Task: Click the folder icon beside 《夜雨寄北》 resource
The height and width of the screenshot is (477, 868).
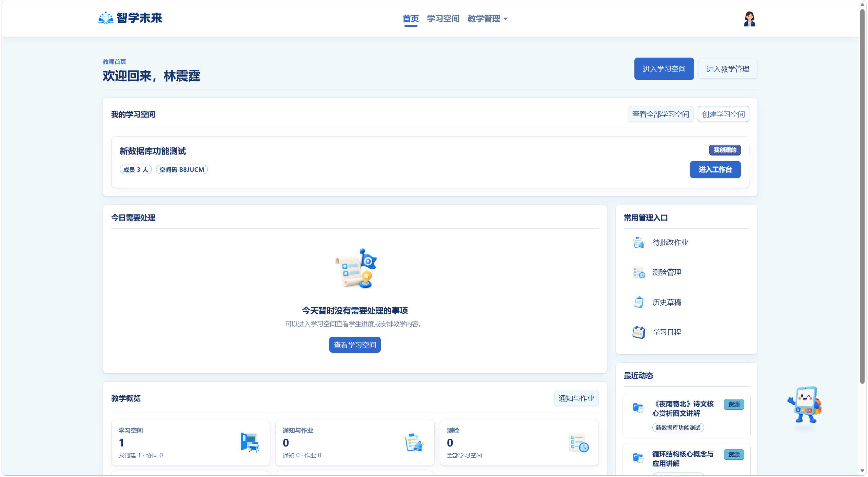Action: point(638,408)
